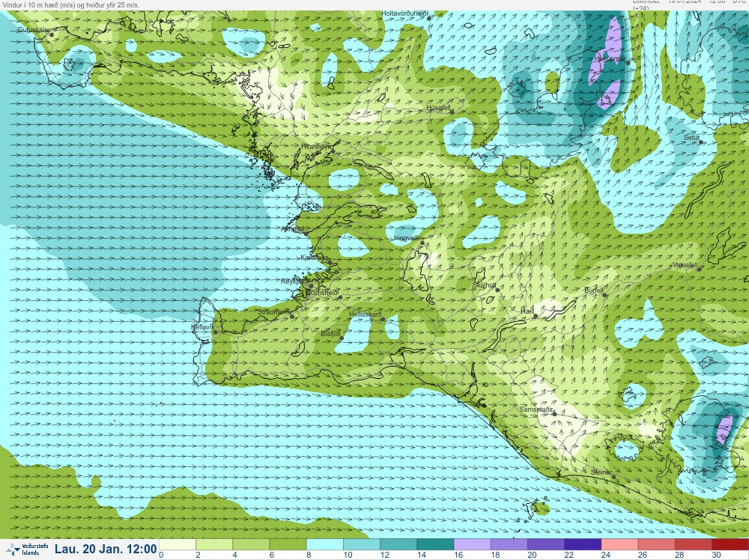Screen dimensions: 749x560
Task: Click the 6–8 m/s green legend swatch
Action: [288, 545]
